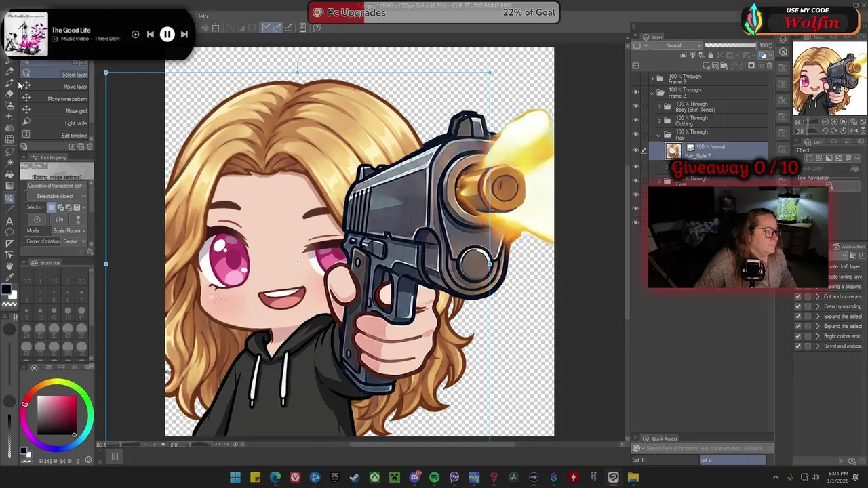Click the Delete sub tool trash icon
Screen dimensions: 868x488
[90, 146]
